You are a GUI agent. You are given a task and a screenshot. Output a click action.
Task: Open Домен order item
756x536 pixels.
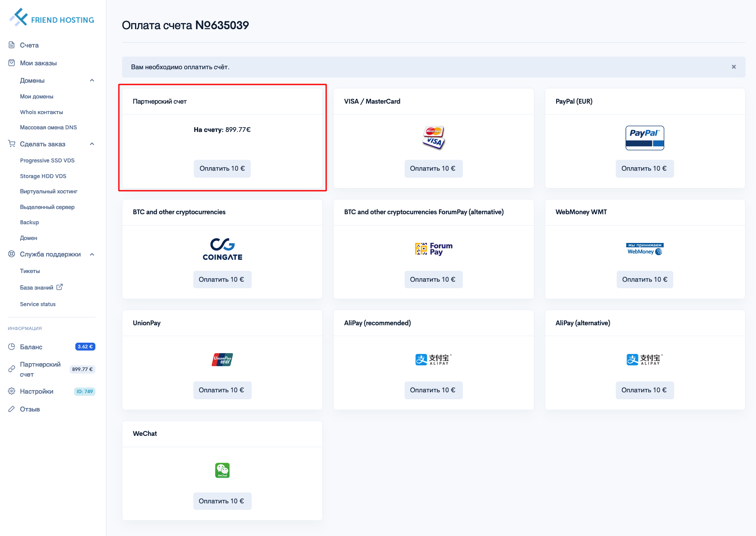tap(29, 238)
